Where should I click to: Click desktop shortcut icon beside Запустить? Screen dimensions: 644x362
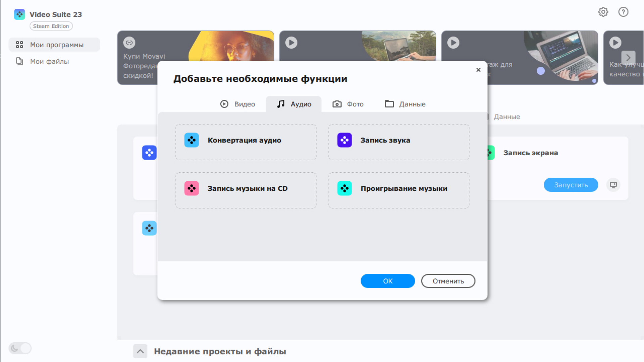click(613, 185)
